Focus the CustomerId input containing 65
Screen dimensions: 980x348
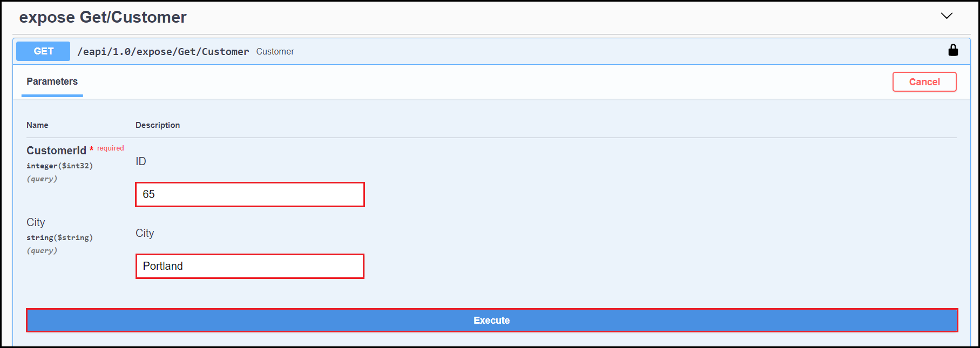coord(249,194)
